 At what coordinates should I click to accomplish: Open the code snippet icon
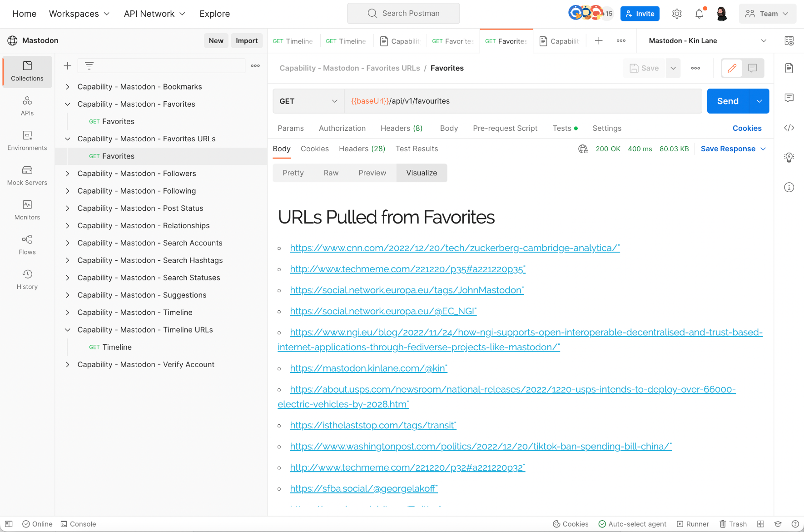click(789, 128)
